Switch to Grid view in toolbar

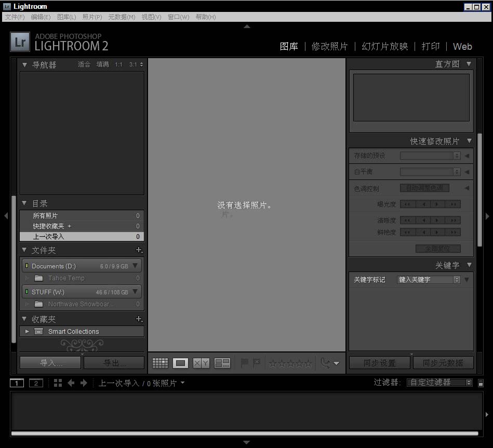pos(160,363)
